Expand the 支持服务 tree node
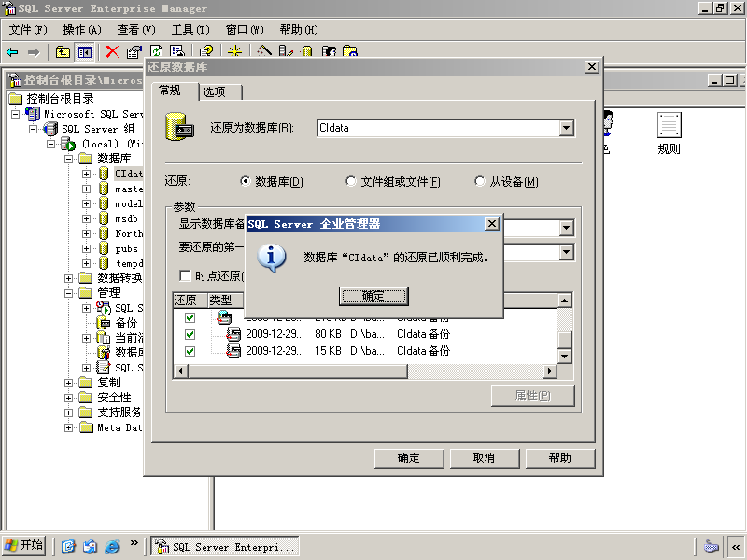 click(68, 413)
